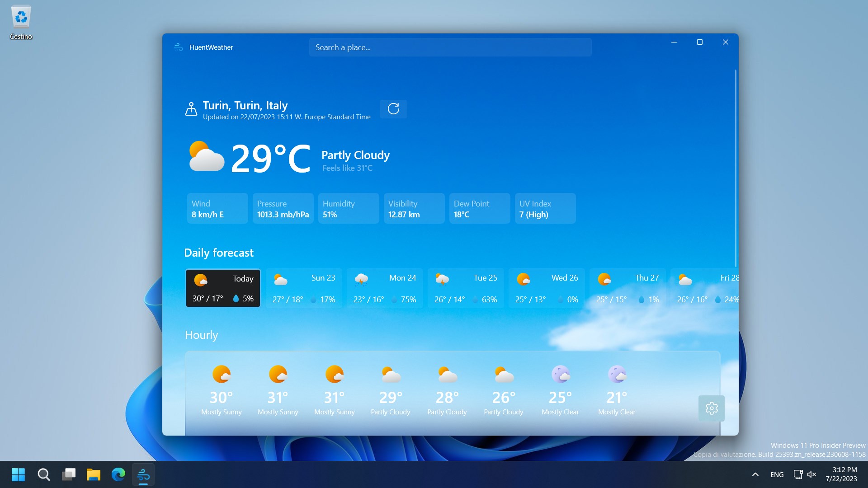Open Windows Search from the taskbar
This screenshot has height=488, width=868.
[43, 474]
